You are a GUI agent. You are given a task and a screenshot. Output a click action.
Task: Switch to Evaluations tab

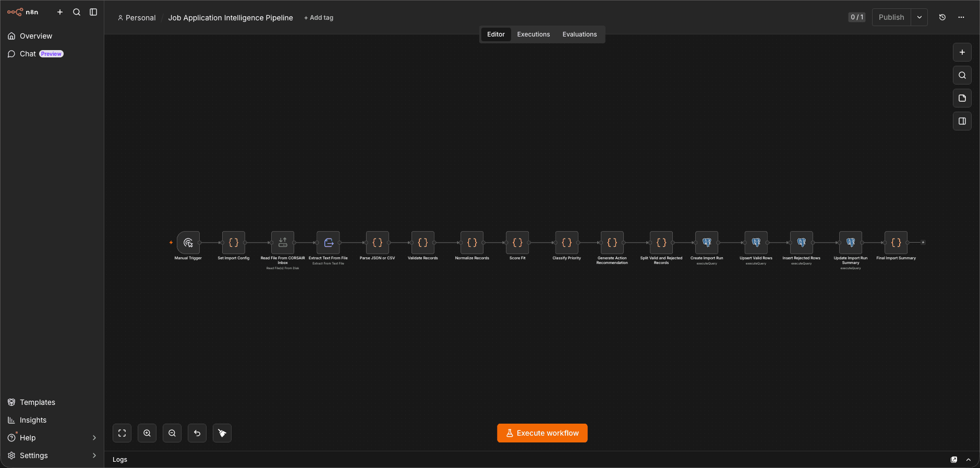point(579,34)
